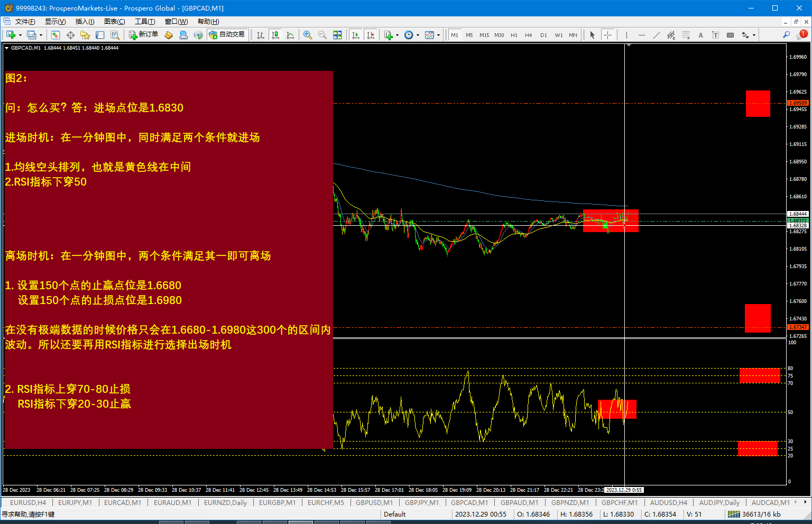This screenshot has width=812, height=524.
Task: Select the W1 timeframe button
Action: tap(558, 35)
